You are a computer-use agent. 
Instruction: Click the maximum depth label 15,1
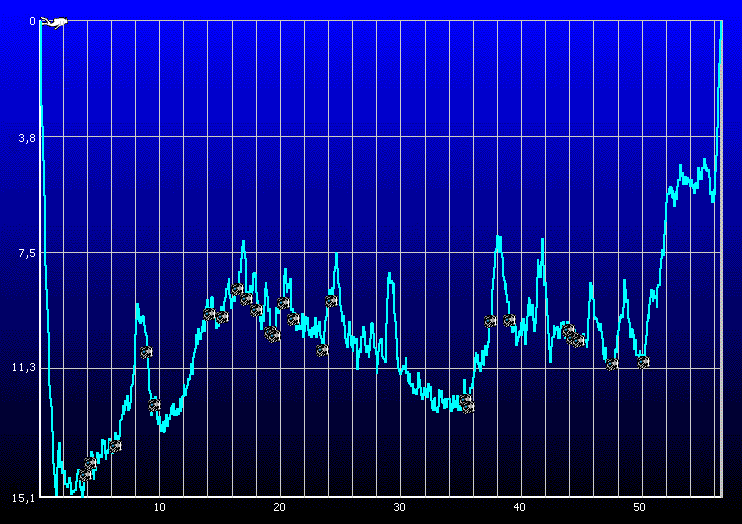[24, 498]
